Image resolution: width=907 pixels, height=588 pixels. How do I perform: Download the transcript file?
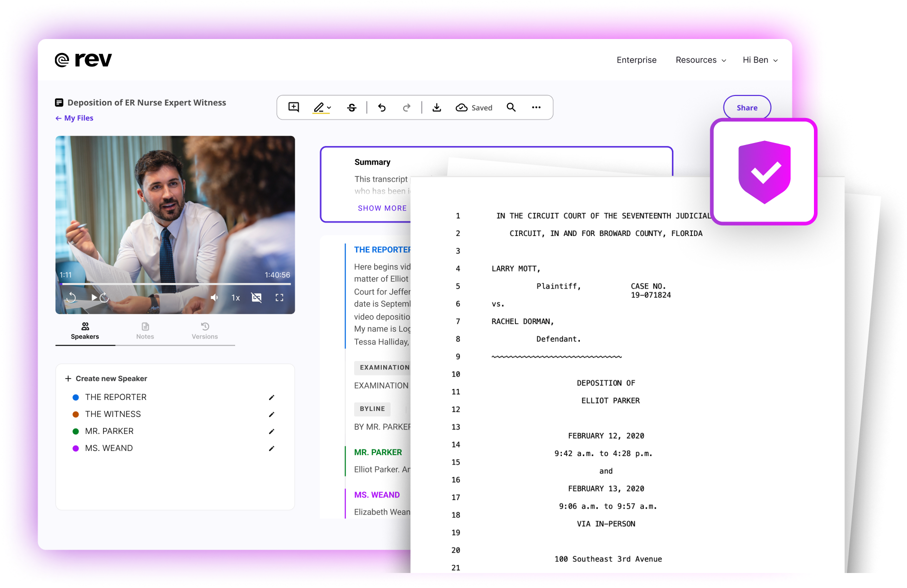pos(437,107)
